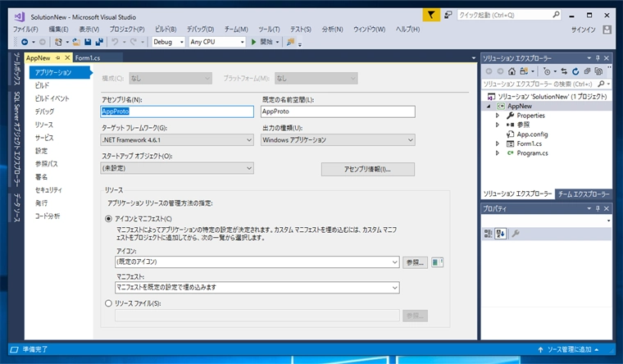Select the 参照 node in Solution Explorer

(523, 125)
